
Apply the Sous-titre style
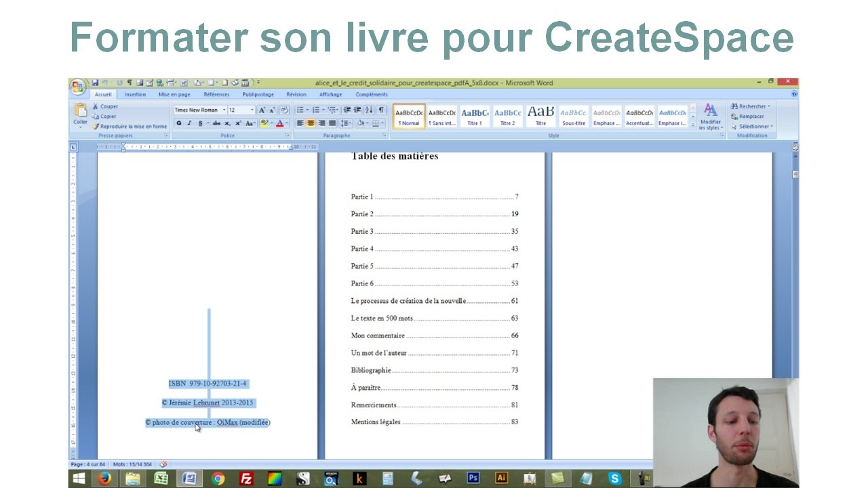(x=574, y=116)
